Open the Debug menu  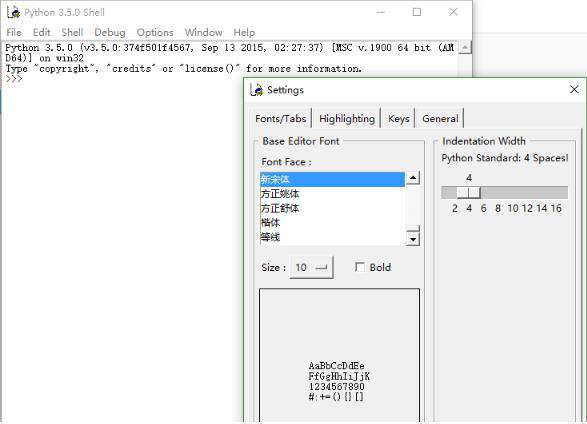(x=110, y=33)
